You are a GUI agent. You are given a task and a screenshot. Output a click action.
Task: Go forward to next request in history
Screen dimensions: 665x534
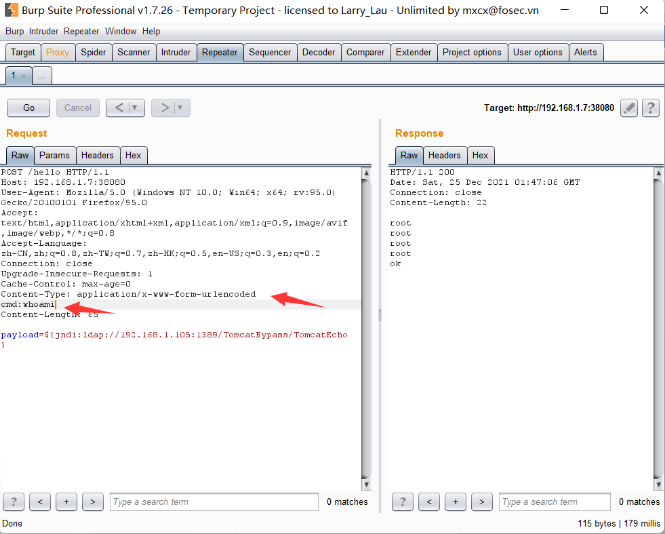(x=165, y=108)
